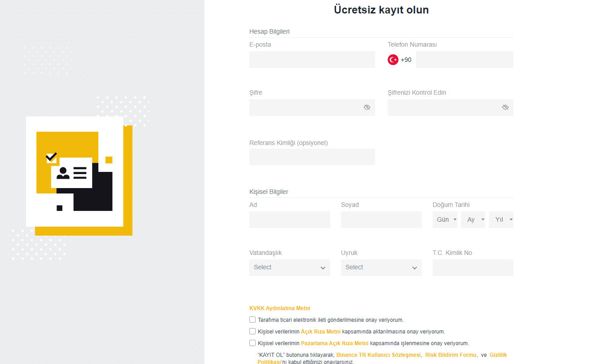Open Binance TR Kullanıcı Sözleşmesi link
This screenshot has height=364, width=602.
coord(378,355)
